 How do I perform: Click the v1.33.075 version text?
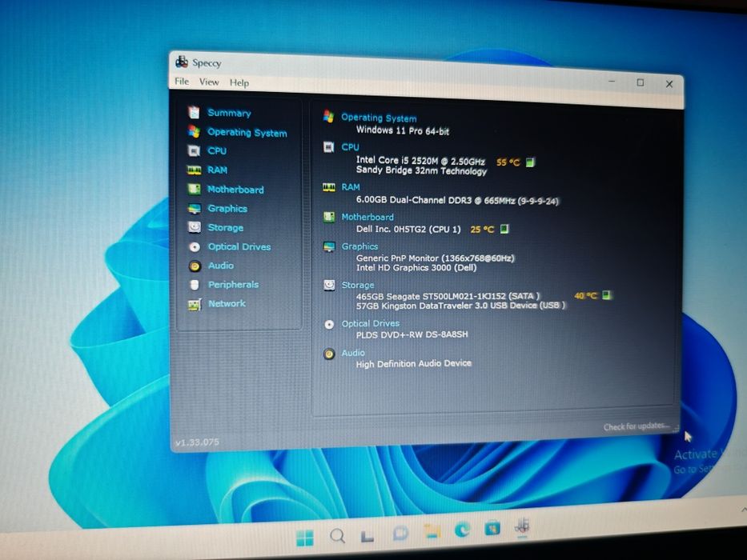(197, 442)
